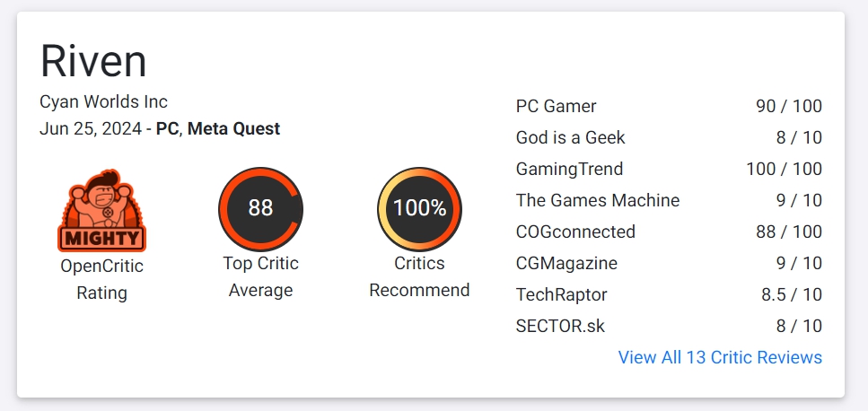This screenshot has width=868, height=411.
Task: Open View All 13 Critic Reviews
Action: [x=720, y=357]
